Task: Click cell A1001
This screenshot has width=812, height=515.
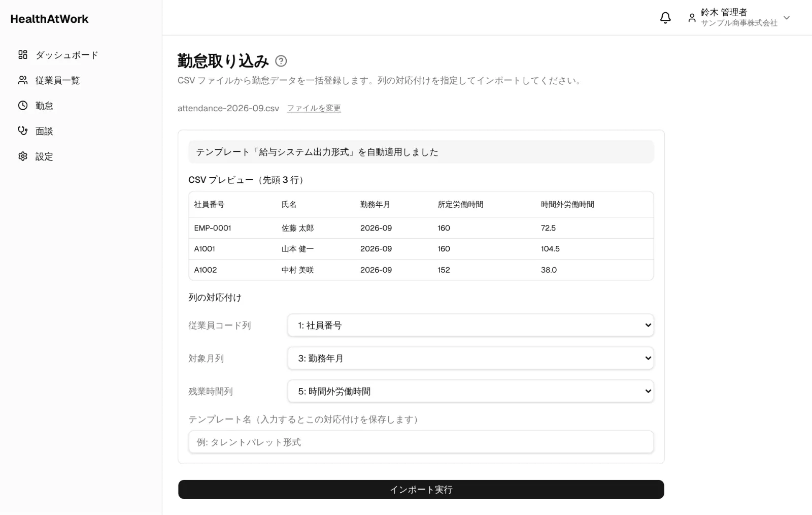Action: (205, 249)
